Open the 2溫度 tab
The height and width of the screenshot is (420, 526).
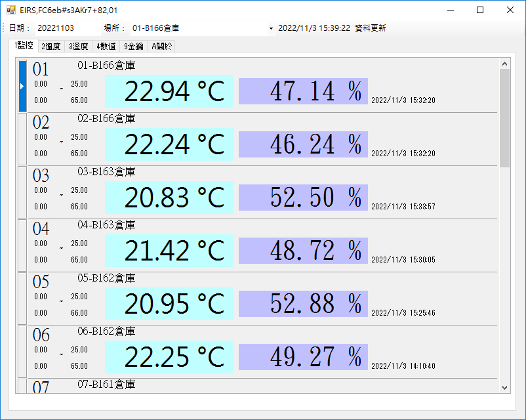click(51, 46)
